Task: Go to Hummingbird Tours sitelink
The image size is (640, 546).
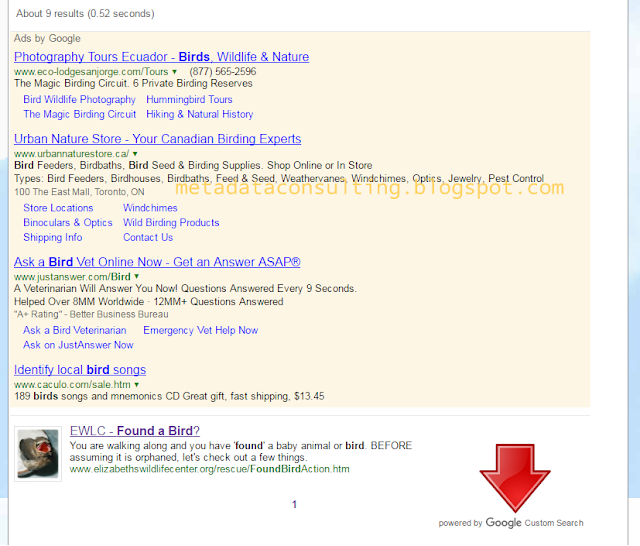Action: [189, 100]
